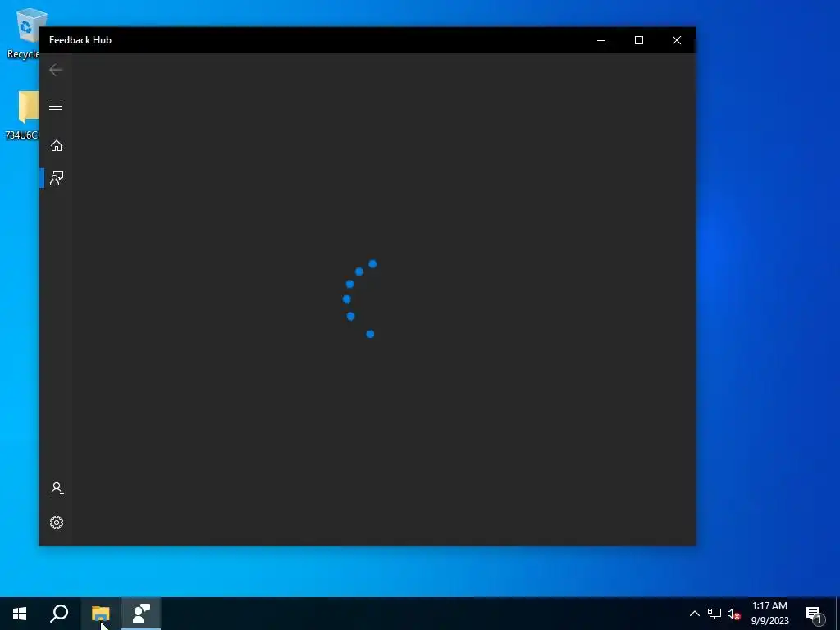The image size is (840, 630).
Task: Select Feedback Hub taskbar button
Action: click(141, 614)
